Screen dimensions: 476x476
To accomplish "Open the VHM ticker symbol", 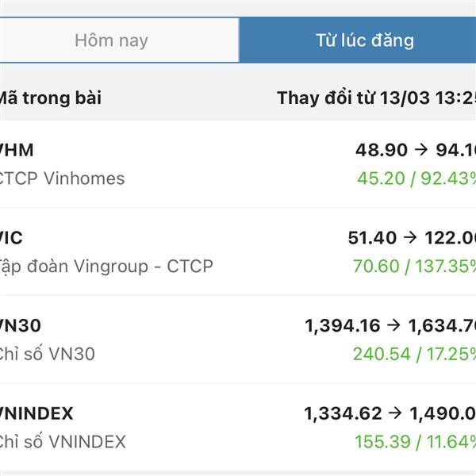I will point(16,150).
